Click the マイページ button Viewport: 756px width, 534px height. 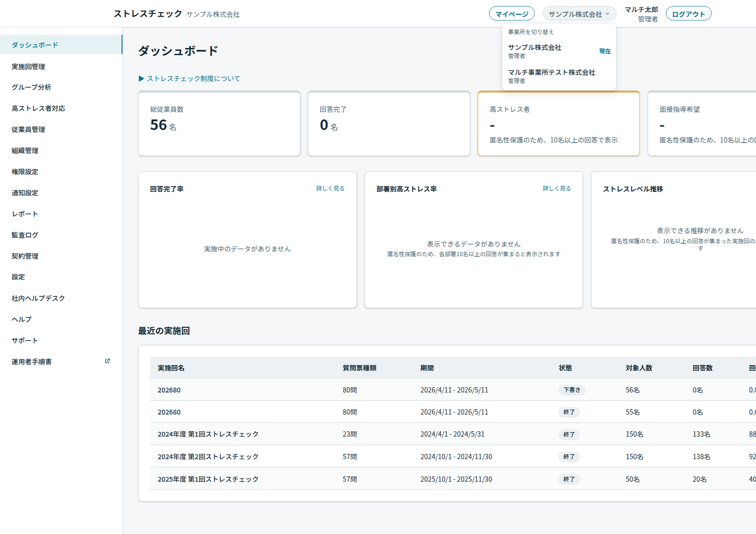(x=511, y=14)
